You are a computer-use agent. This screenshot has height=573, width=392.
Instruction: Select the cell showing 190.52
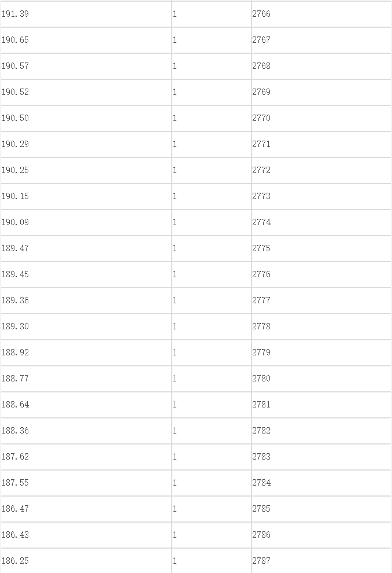(86, 92)
